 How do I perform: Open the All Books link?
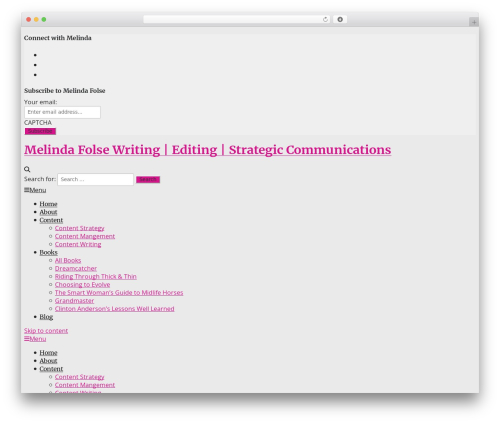68,260
